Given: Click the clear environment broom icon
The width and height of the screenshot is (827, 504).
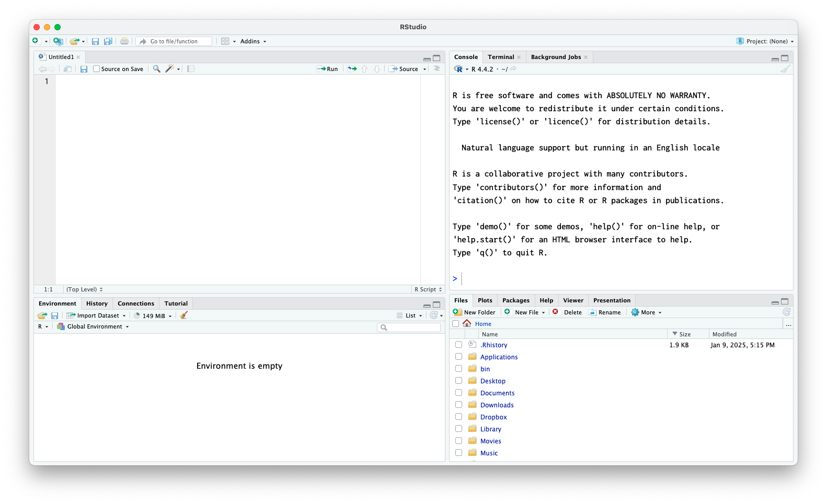Looking at the screenshot, I should (x=183, y=315).
